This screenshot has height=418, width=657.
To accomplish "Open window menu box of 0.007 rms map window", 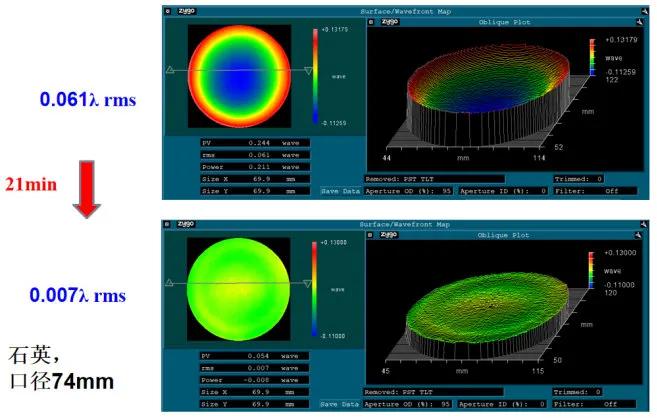I will click(x=167, y=224).
